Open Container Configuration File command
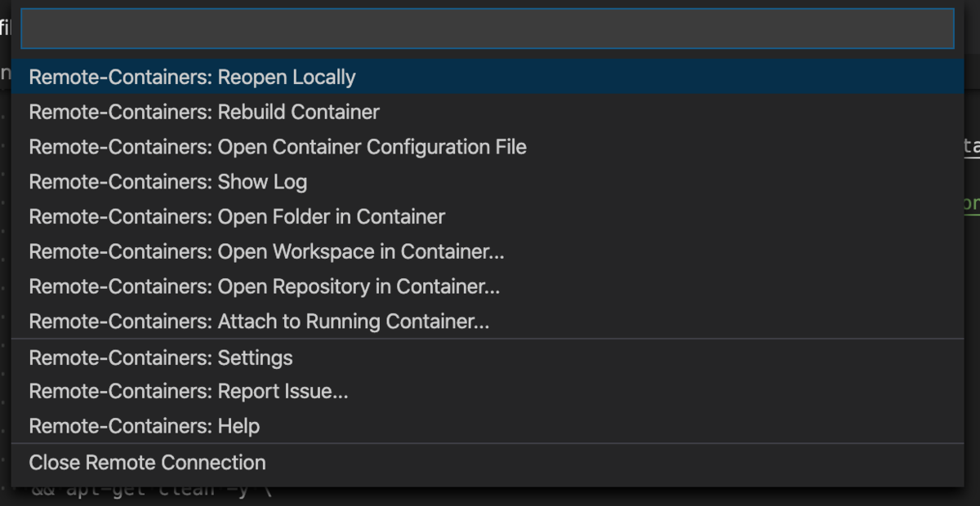 point(278,147)
